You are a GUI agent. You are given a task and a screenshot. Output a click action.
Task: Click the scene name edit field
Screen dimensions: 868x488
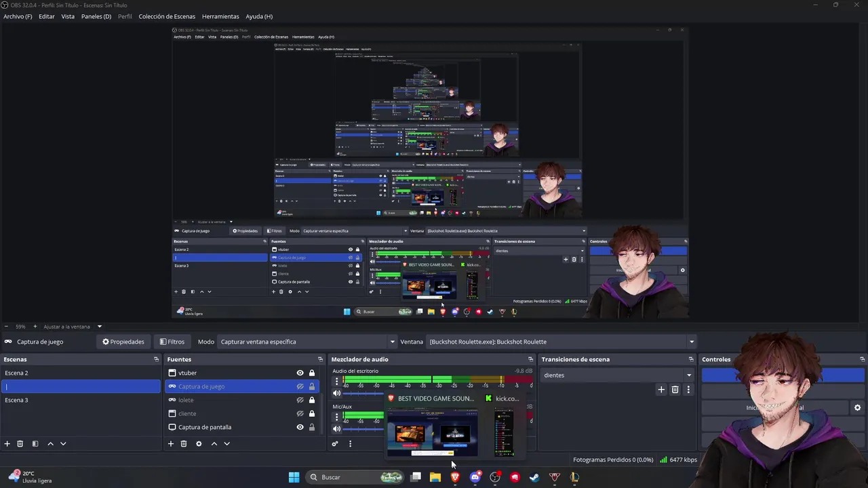pos(81,386)
